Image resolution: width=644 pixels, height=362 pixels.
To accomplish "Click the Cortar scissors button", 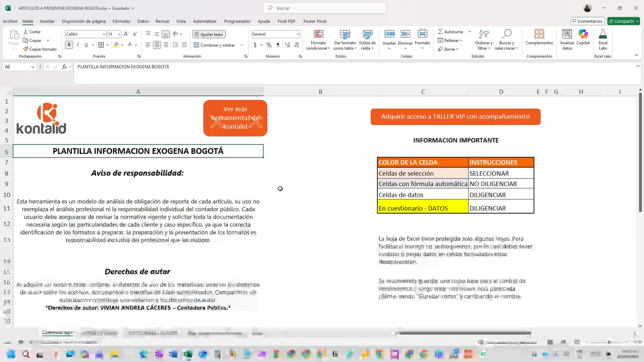I will click(x=32, y=32).
